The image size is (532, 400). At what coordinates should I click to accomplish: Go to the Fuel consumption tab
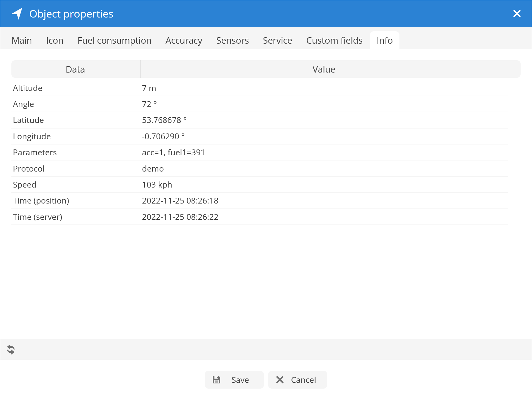click(114, 41)
